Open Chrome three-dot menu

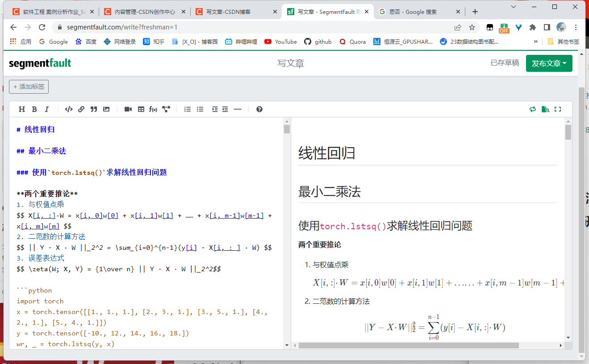pyautogui.click(x=576, y=27)
